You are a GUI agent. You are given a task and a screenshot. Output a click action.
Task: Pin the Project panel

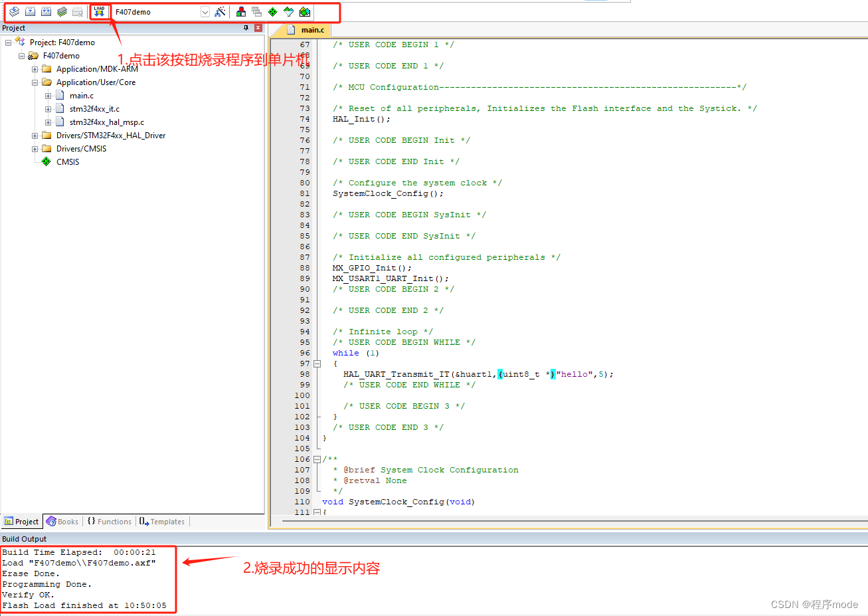246,28
